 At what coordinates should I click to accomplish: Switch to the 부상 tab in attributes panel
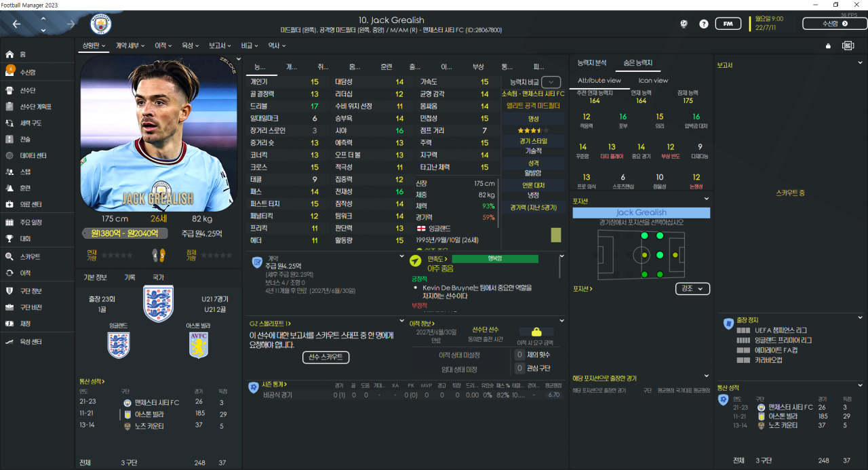[478, 66]
